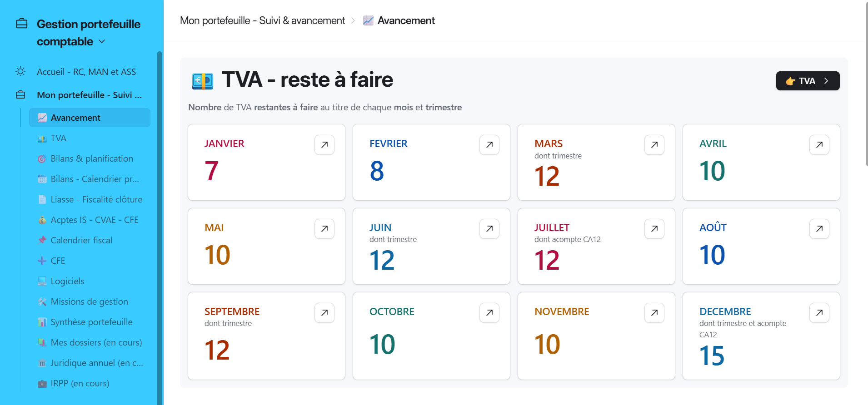Select Bilans & planification sidebar item
This screenshot has height=405, width=868.
pyautogui.click(x=91, y=158)
